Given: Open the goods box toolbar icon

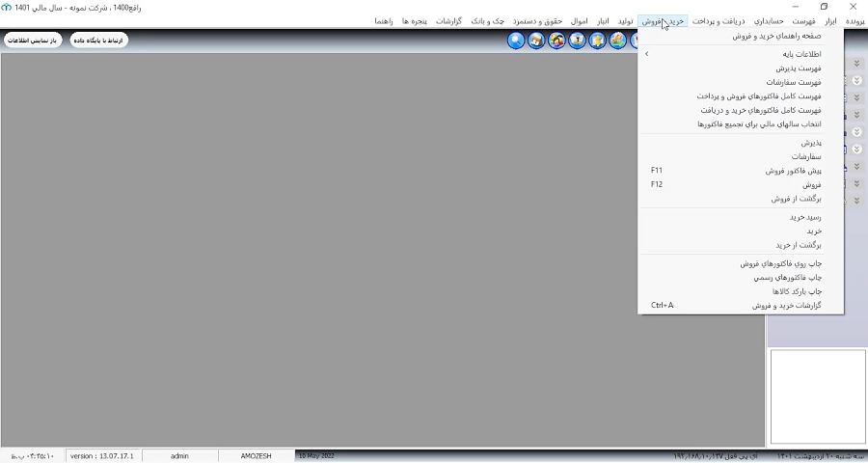Looking at the screenshot, I should [536, 41].
